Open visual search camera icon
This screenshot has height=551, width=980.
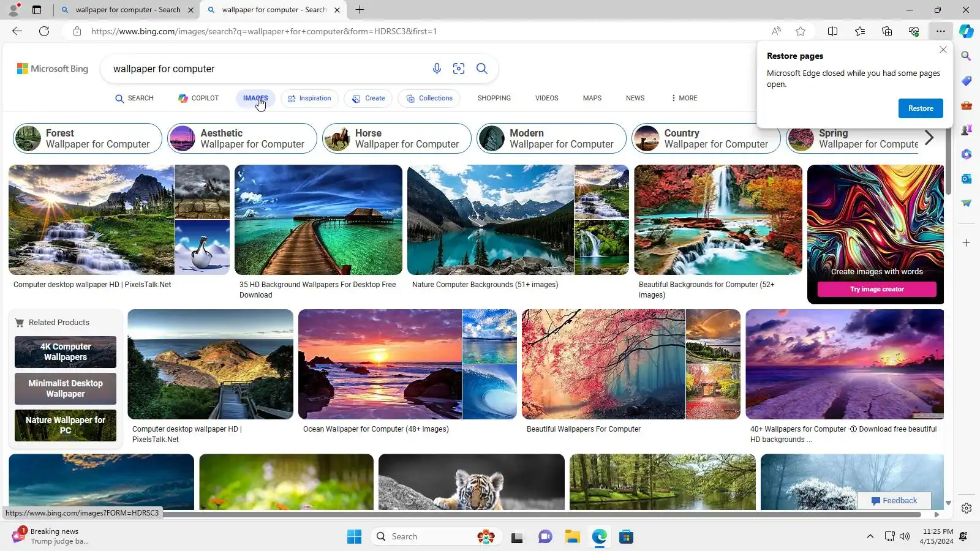(x=459, y=69)
